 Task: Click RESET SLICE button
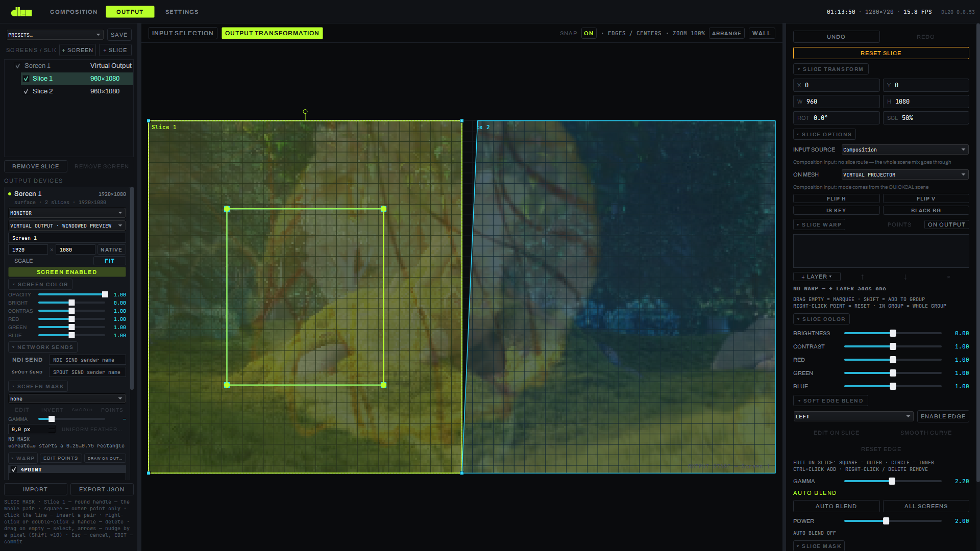(881, 53)
